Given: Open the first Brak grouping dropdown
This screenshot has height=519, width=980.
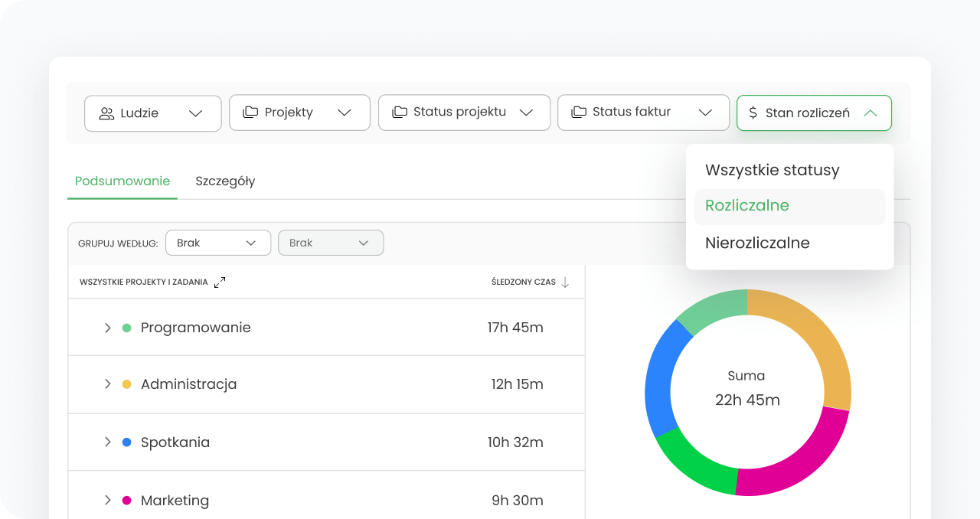Looking at the screenshot, I should click(217, 243).
